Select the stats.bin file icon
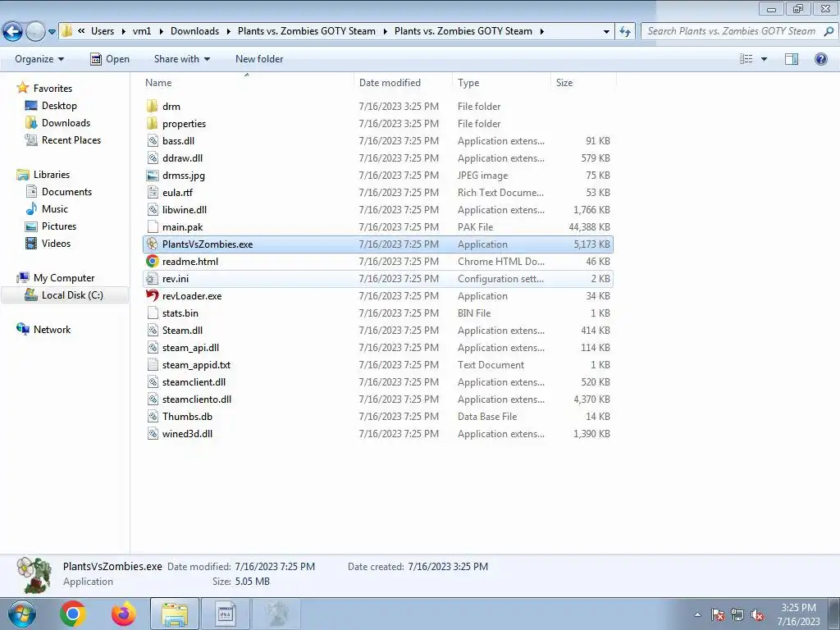This screenshot has width=840, height=630. [x=153, y=313]
